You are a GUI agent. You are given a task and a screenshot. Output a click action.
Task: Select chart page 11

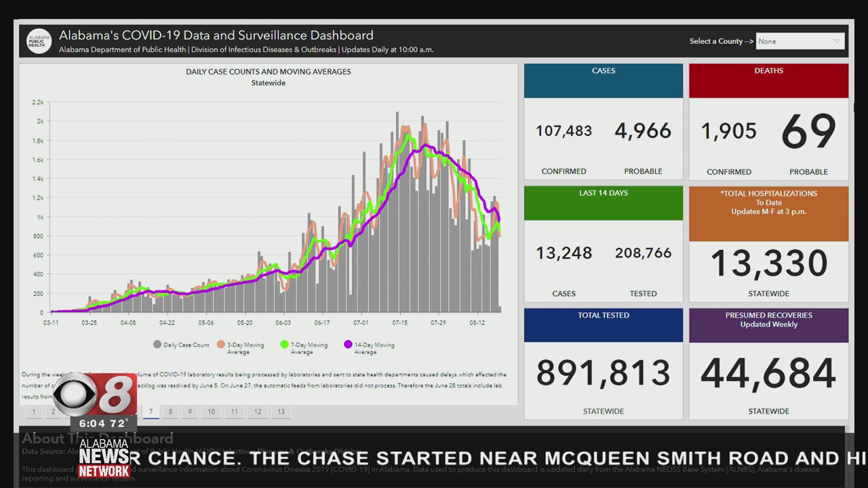click(234, 411)
